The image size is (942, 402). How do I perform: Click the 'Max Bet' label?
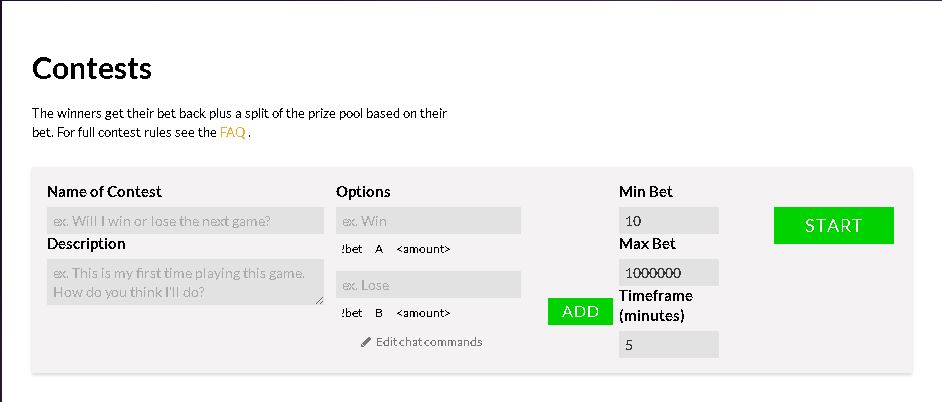coord(647,244)
